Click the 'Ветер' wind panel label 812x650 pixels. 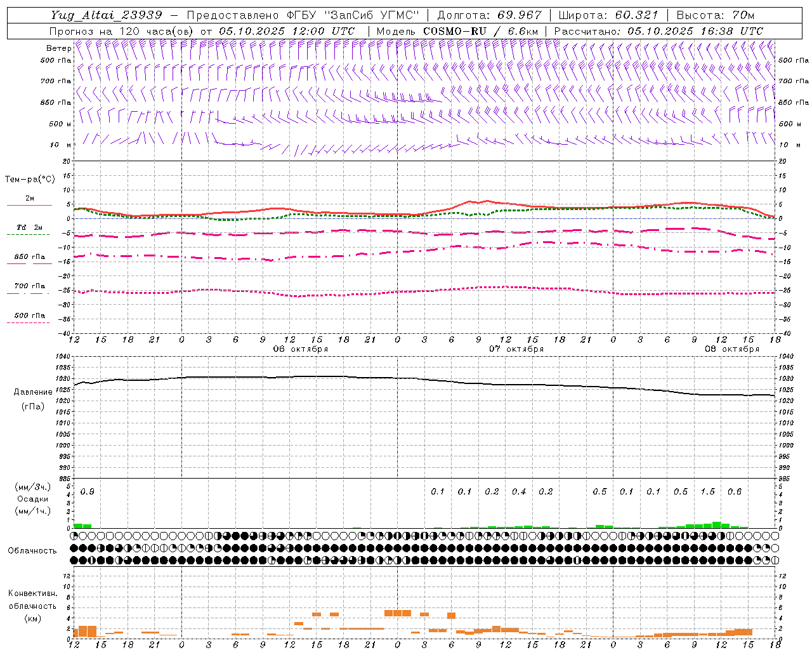pyautogui.click(x=58, y=48)
